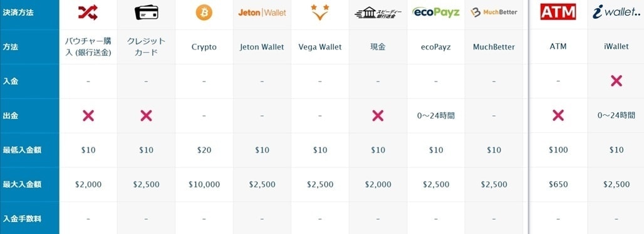Click the red ATM logo

point(558,12)
